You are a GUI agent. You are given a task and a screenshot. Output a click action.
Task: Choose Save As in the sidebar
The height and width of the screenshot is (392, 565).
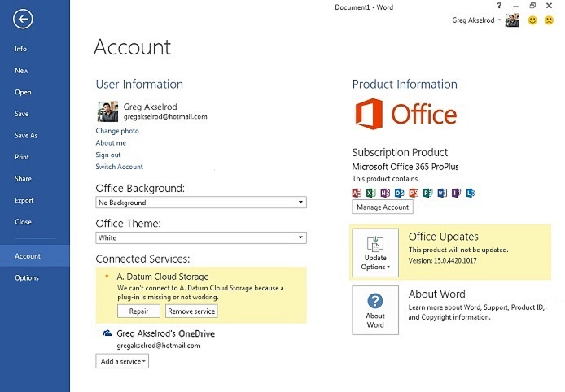coord(26,135)
